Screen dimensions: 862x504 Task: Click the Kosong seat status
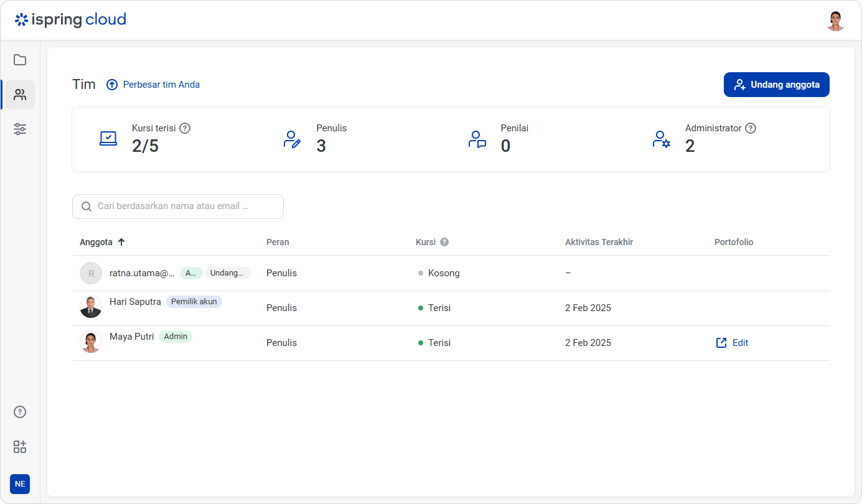tap(444, 273)
